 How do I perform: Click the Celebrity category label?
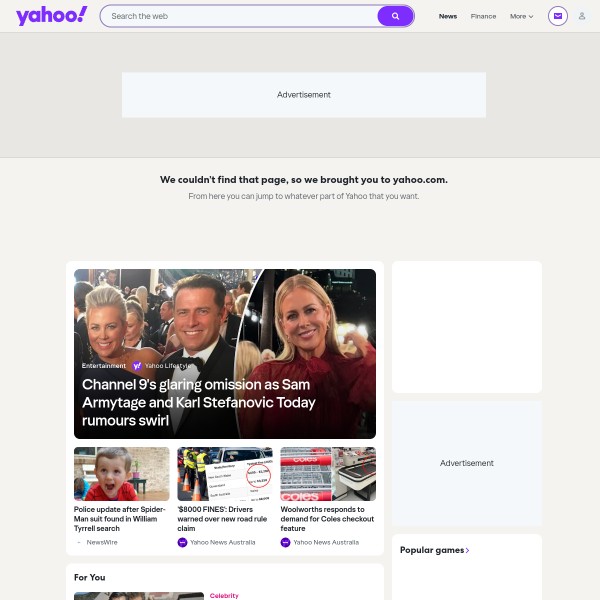point(224,595)
